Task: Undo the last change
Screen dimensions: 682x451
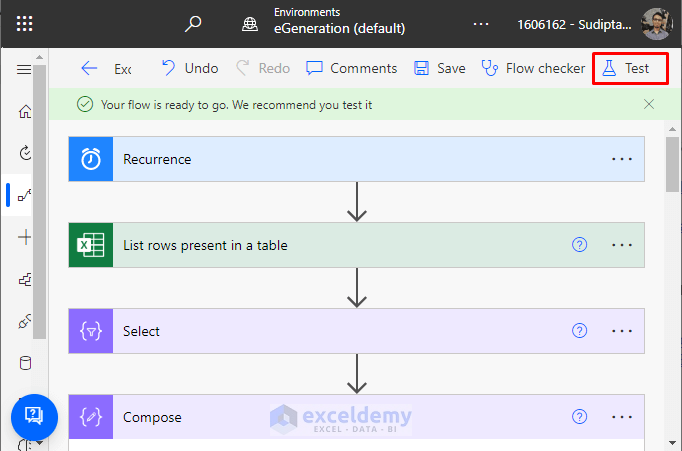Action: point(189,68)
